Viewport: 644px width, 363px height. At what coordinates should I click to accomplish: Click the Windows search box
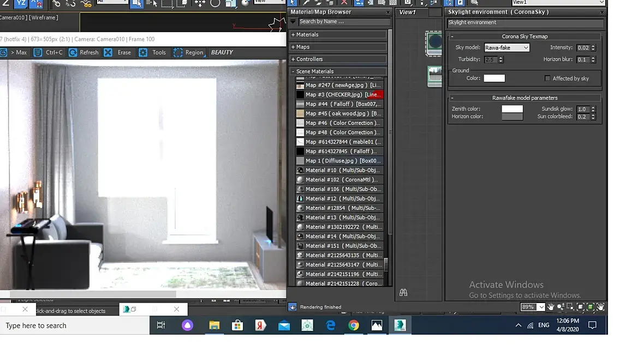click(x=75, y=325)
